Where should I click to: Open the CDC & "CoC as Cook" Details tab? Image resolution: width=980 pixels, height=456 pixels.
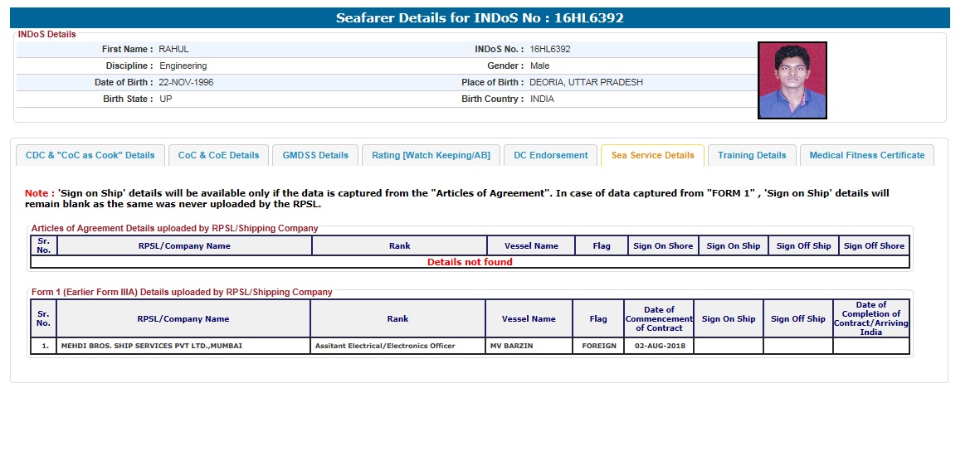coord(90,155)
